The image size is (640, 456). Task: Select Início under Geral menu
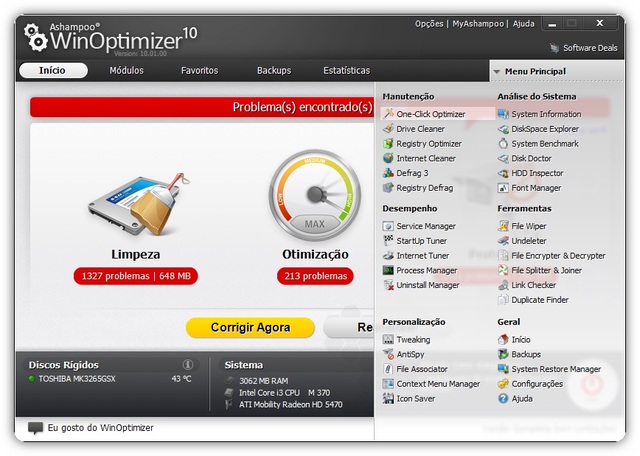(514, 339)
